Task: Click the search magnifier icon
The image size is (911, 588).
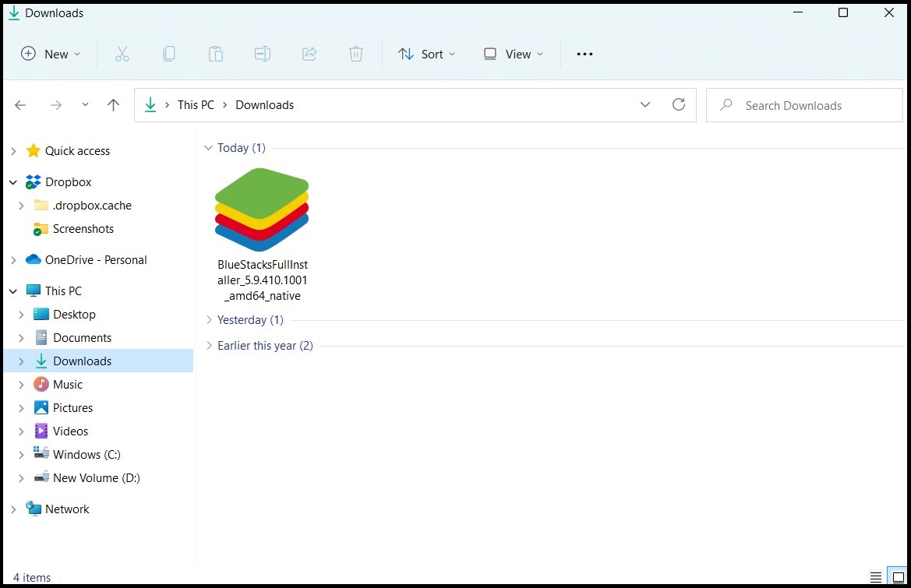Action: (726, 105)
